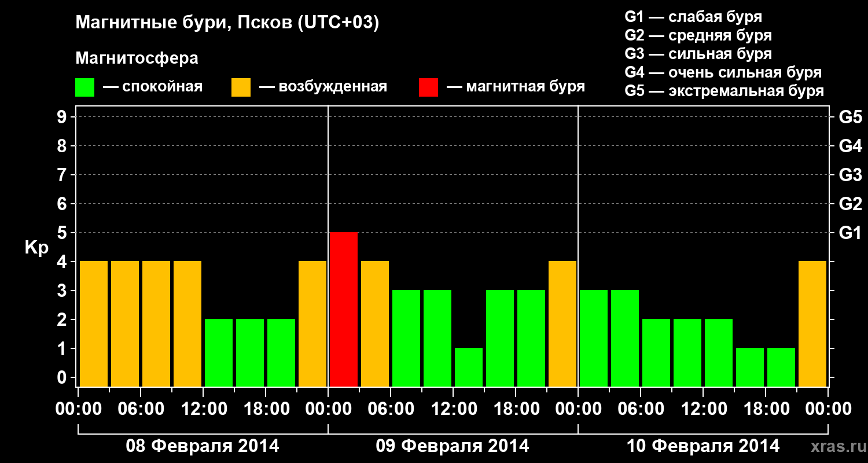Image resolution: width=868 pixels, height=463 pixels.
Task: Click the G5 — экстремальная буря legend text
Action: pos(724,91)
